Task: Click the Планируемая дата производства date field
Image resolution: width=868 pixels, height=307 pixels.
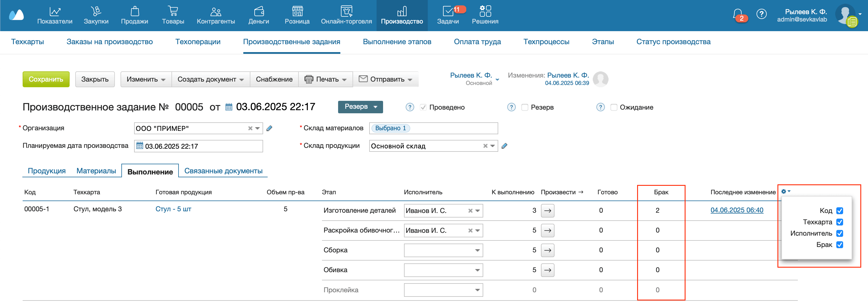Action: point(198,146)
